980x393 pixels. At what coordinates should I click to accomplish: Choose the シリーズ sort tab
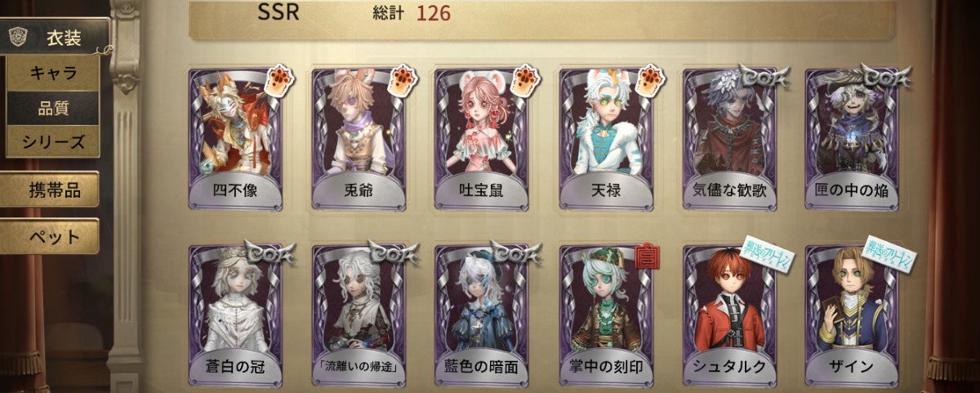click(53, 141)
